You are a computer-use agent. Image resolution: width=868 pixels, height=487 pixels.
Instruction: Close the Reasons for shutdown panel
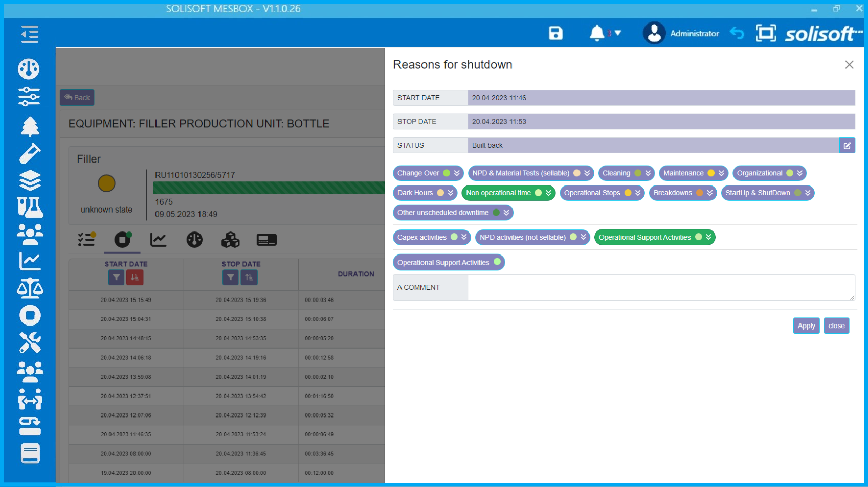coord(849,65)
